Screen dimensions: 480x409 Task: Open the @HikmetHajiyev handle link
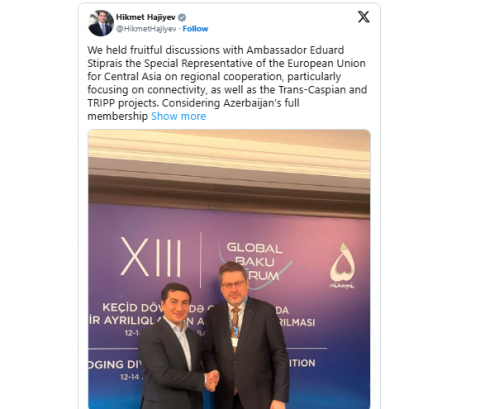click(x=146, y=29)
